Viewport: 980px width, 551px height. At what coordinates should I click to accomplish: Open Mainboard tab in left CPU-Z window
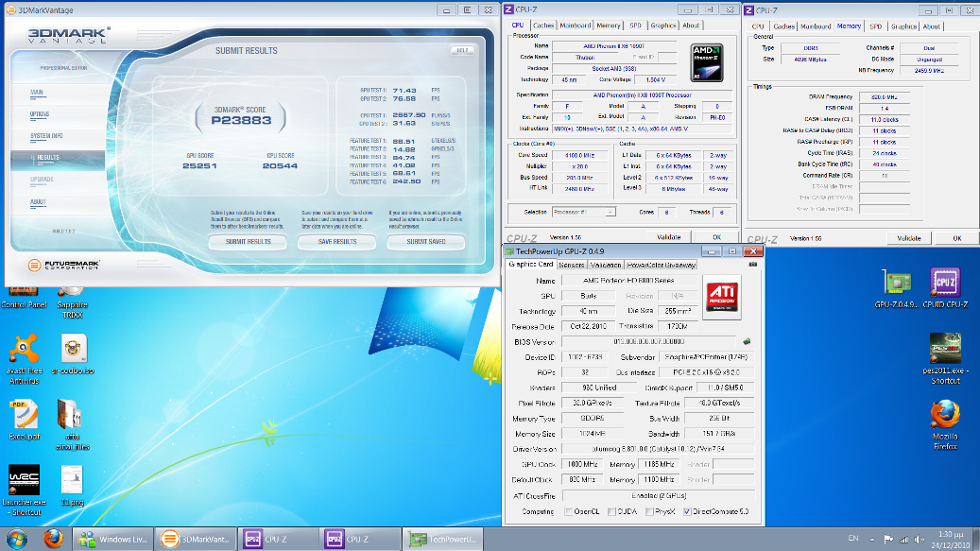[x=575, y=26]
